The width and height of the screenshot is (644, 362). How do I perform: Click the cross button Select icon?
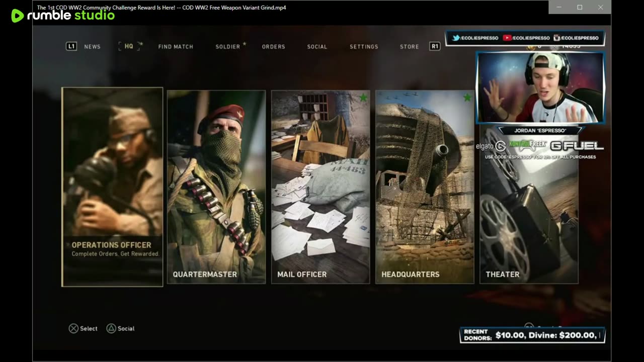[73, 328]
